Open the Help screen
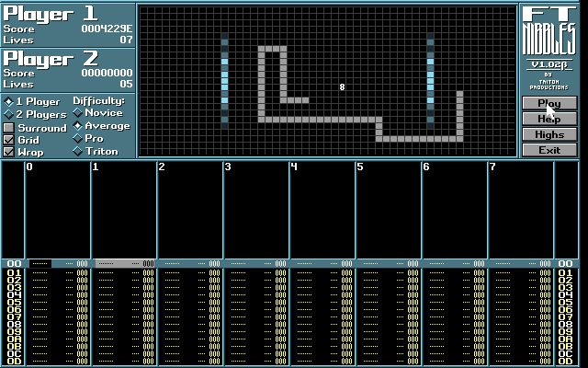Image resolution: width=588 pixels, height=368 pixels. (x=549, y=119)
